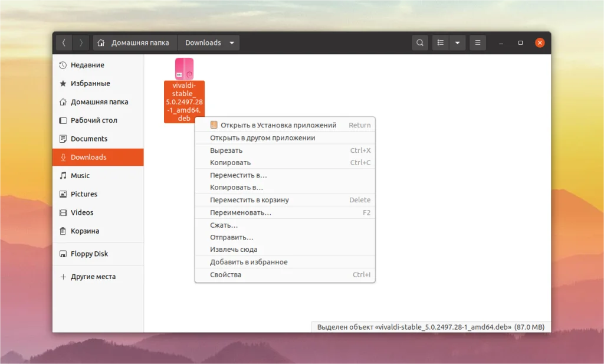
Task: Open the Downloads breadcrumb dropdown arrow
Action: click(232, 42)
